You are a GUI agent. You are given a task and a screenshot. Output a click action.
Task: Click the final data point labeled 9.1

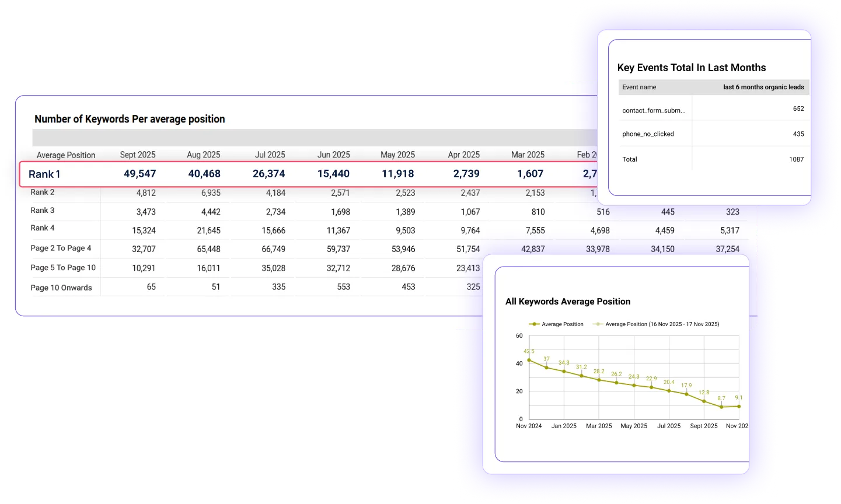(738, 407)
